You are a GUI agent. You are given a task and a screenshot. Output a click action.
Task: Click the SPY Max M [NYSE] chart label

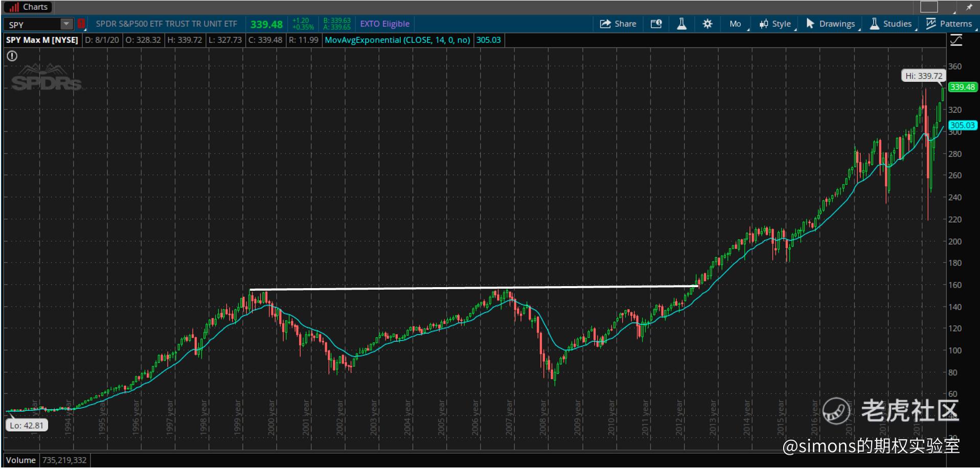click(x=42, y=40)
